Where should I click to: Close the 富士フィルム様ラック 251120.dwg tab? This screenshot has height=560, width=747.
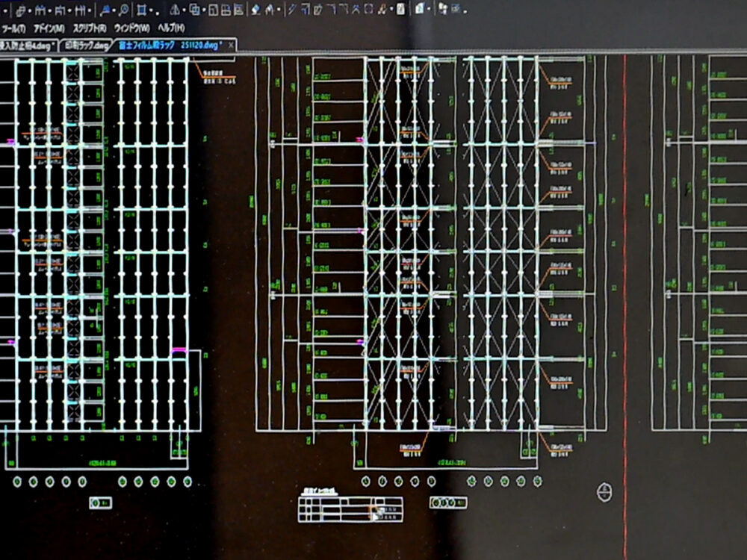(x=229, y=43)
